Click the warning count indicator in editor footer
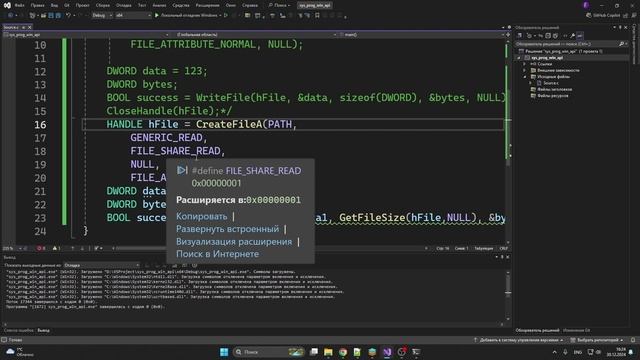This screenshot has height=360, width=640. (x=56, y=248)
